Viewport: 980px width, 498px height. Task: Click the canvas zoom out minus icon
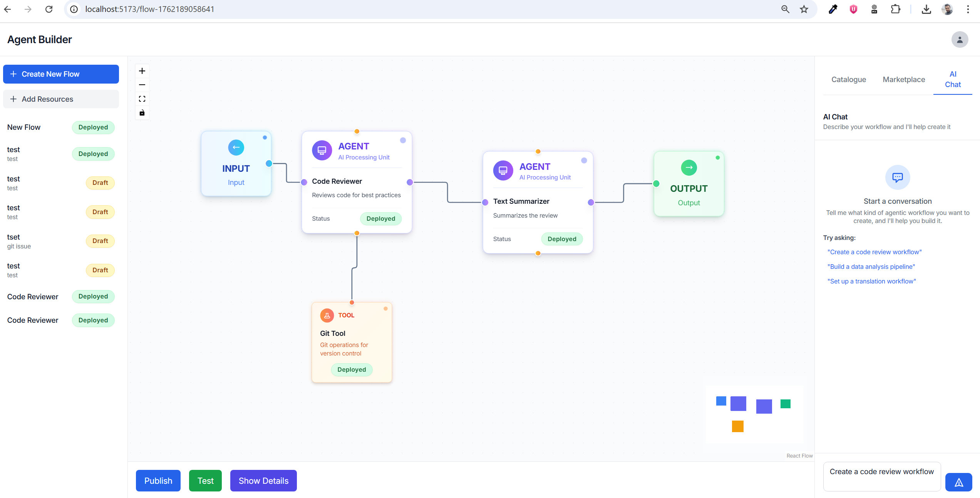tap(142, 85)
